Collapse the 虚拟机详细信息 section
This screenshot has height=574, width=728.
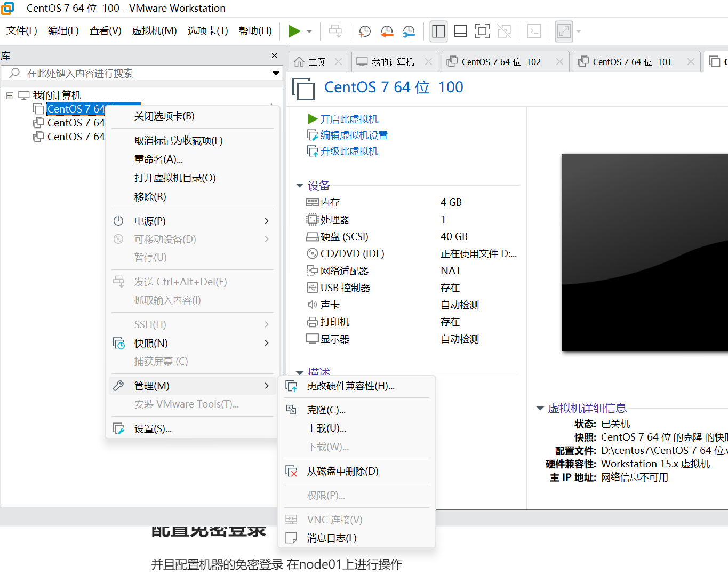tap(540, 409)
